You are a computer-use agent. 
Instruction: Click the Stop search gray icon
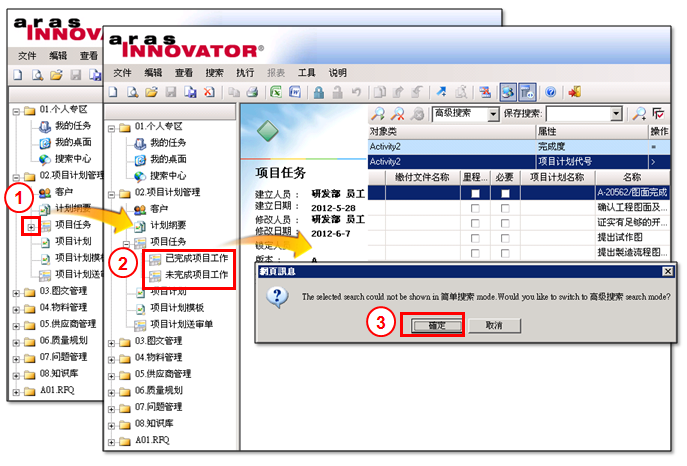click(417, 114)
